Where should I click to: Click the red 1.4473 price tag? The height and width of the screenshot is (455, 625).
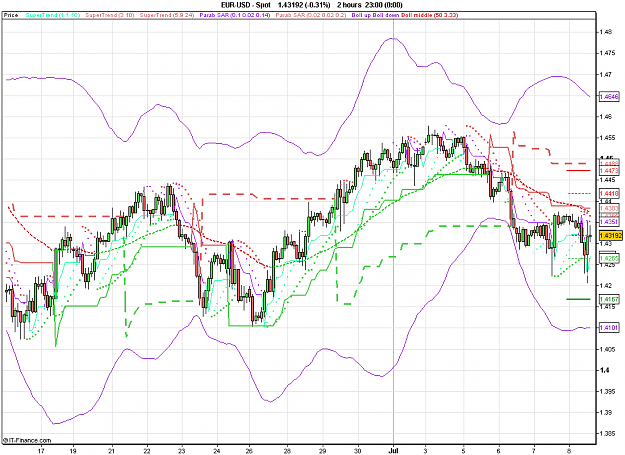click(x=609, y=171)
